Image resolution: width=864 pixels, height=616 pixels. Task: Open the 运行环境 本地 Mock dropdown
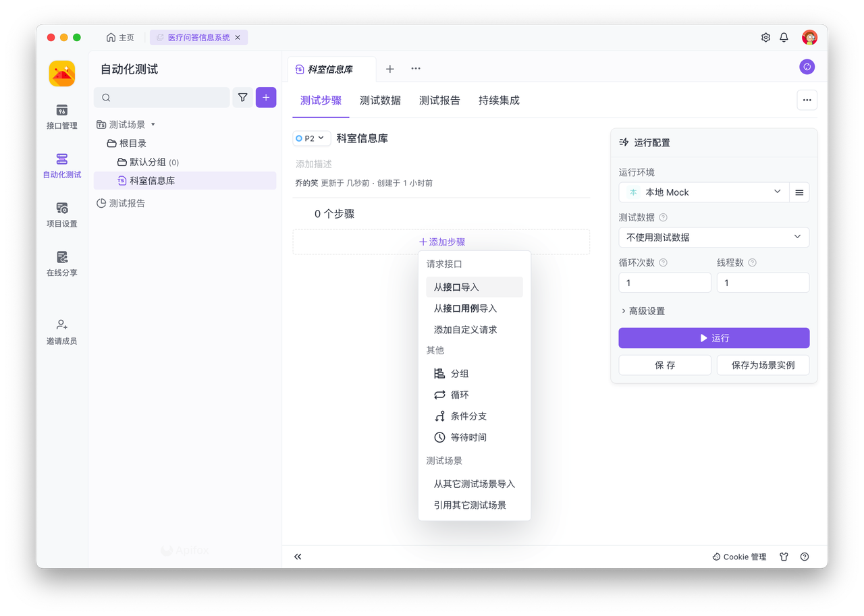click(703, 192)
